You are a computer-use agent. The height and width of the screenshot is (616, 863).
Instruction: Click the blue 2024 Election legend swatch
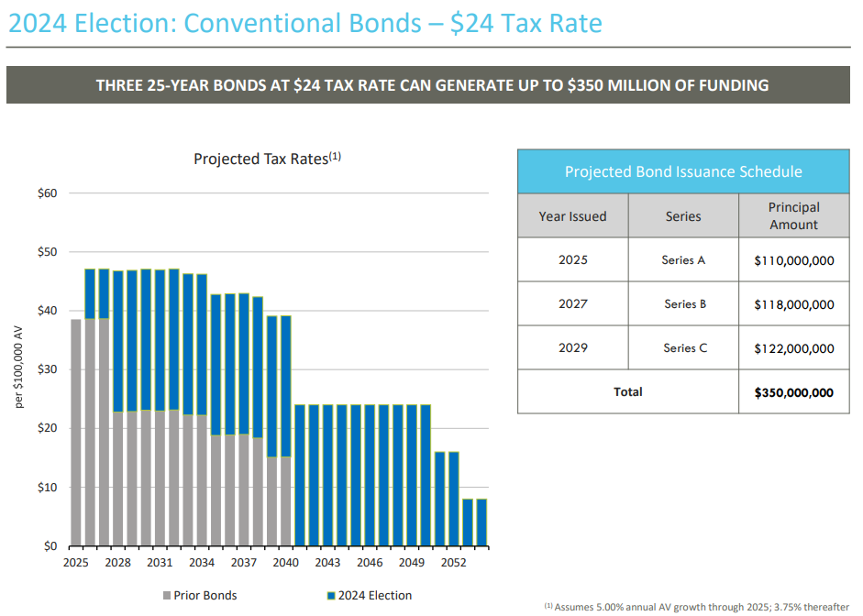click(331, 595)
